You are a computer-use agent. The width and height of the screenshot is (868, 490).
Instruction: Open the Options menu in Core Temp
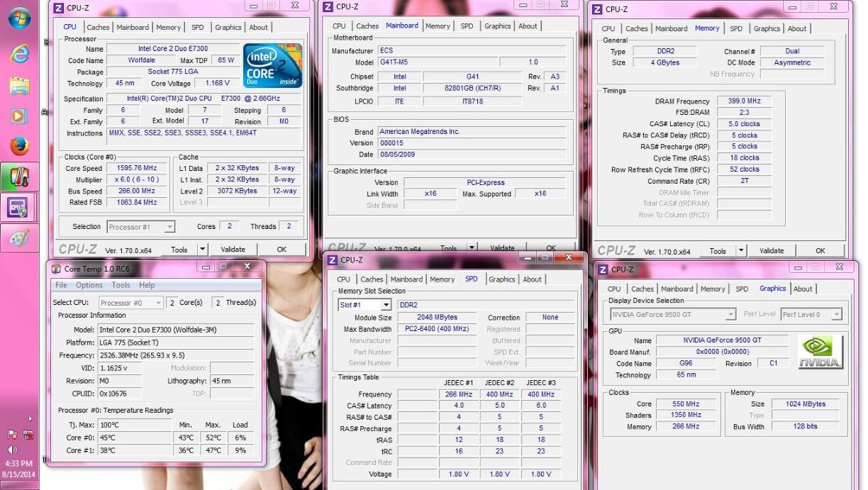[x=89, y=285]
